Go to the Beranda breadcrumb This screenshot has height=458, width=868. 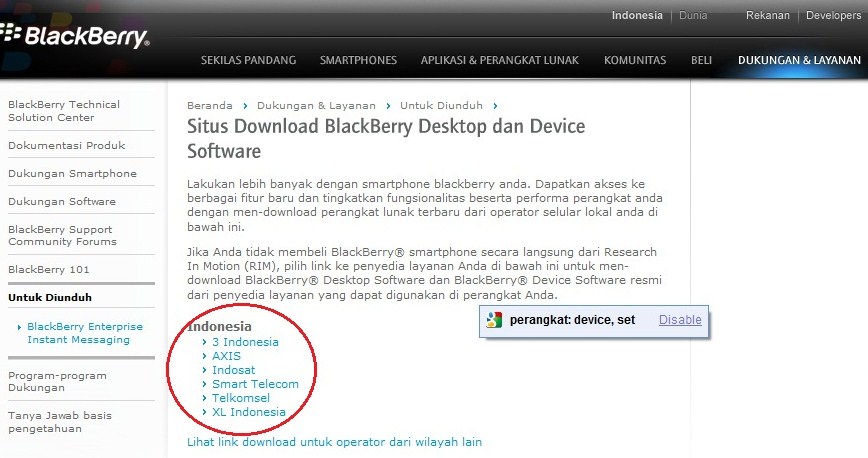coord(210,105)
